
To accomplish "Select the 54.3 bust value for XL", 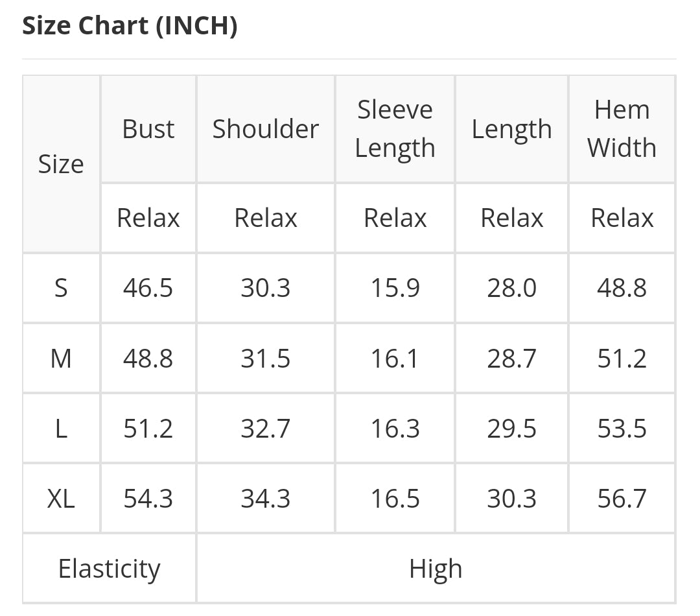I will coord(148,499).
